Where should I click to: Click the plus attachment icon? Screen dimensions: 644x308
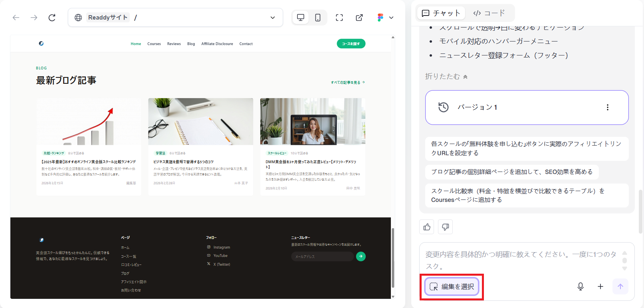(x=600, y=286)
